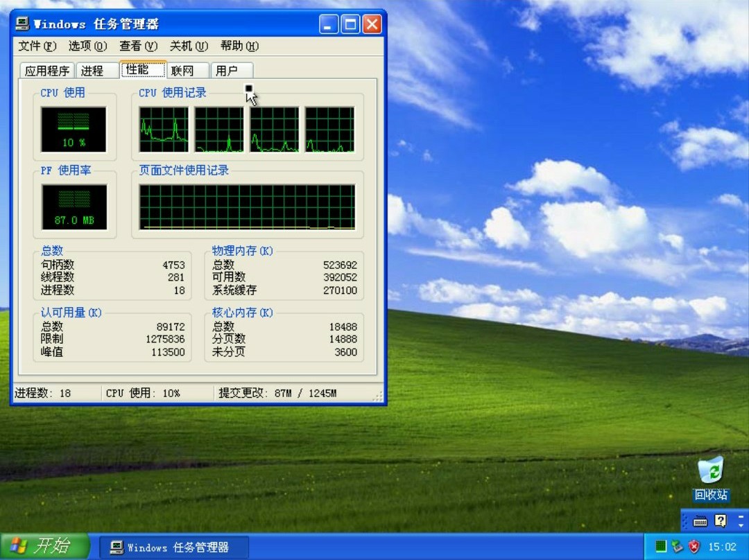Select the 回收站 Recycle Bin desktop icon
This screenshot has width=749, height=560.
pos(710,471)
